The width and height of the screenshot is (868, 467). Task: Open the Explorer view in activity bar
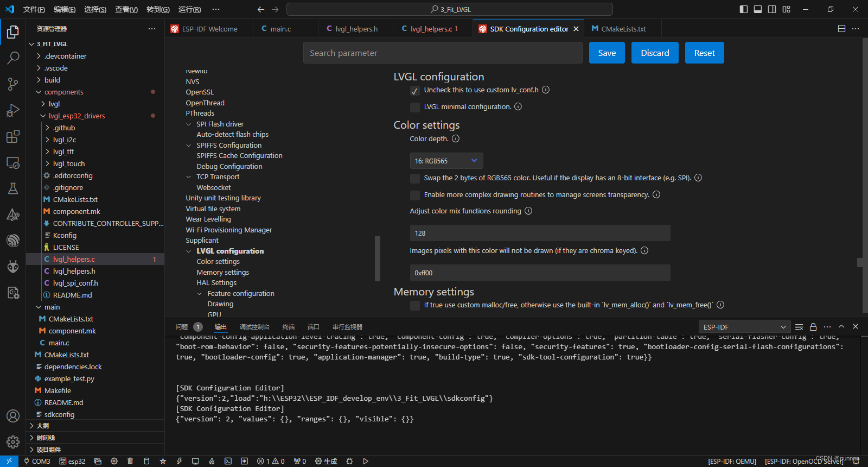(x=13, y=32)
